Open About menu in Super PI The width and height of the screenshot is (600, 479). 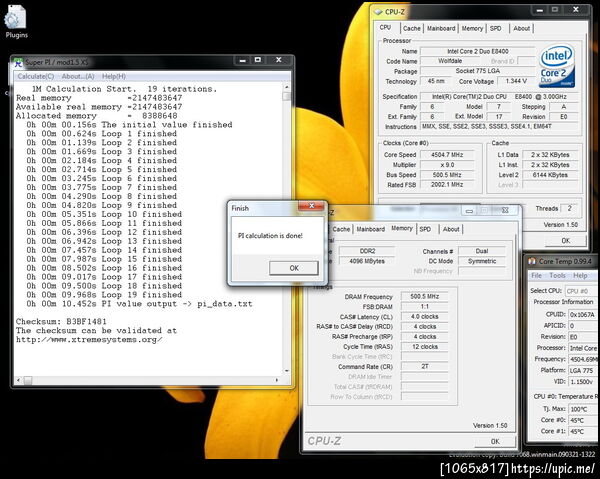pyautogui.click(x=78, y=76)
